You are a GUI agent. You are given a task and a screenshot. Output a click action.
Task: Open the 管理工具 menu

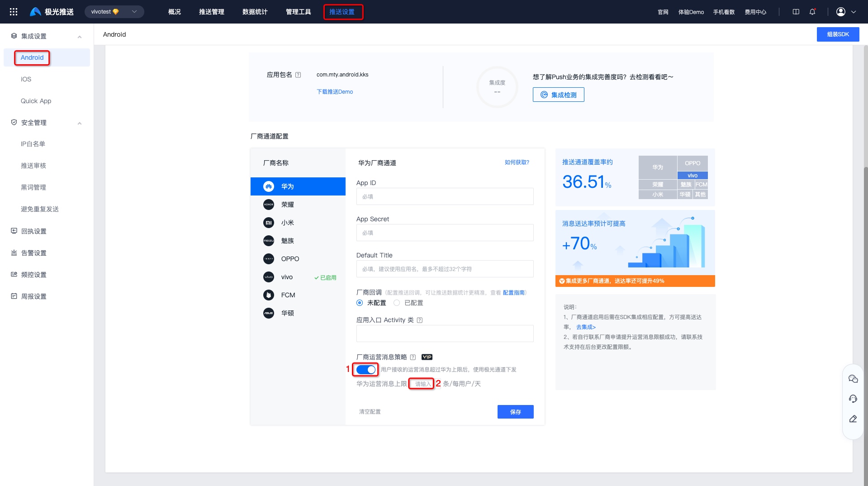299,12
